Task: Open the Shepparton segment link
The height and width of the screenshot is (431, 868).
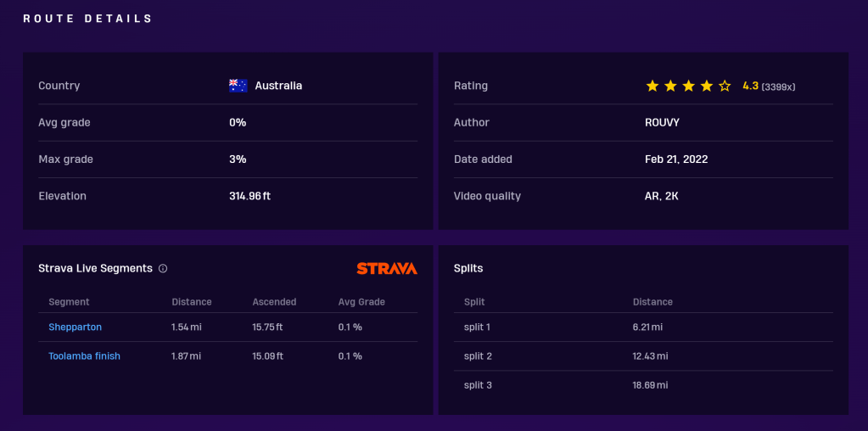Action: [76, 327]
